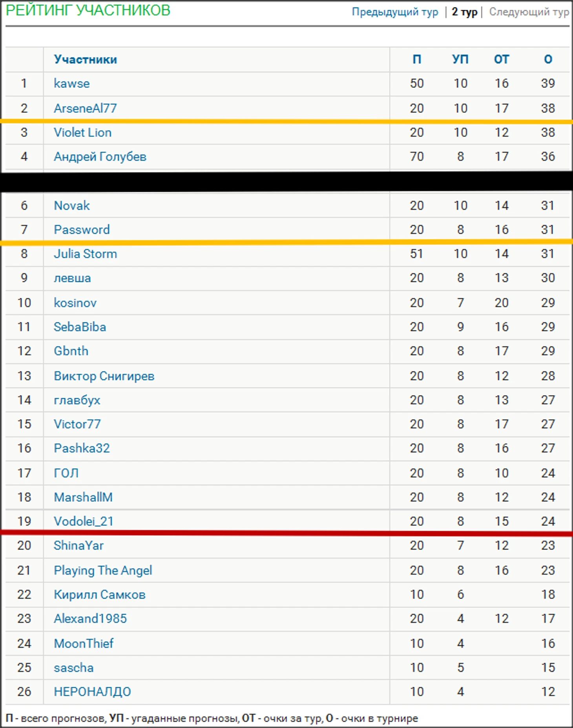Select participant Novak in the ranking
The width and height of the screenshot is (573, 728).
[x=71, y=206]
